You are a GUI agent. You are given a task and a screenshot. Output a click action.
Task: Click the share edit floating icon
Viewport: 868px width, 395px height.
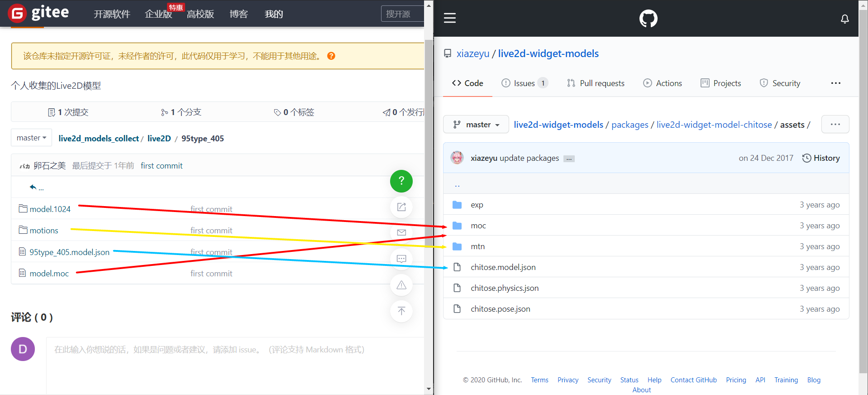401,207
